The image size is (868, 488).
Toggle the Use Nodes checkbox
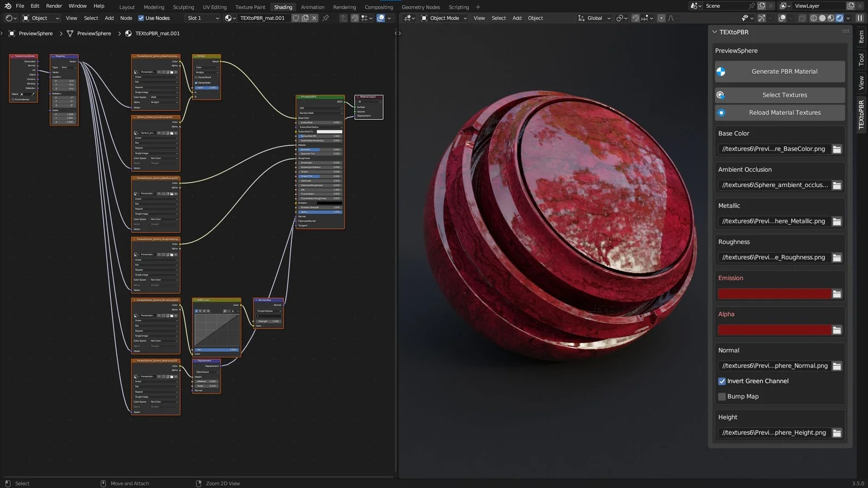point(141,18)
